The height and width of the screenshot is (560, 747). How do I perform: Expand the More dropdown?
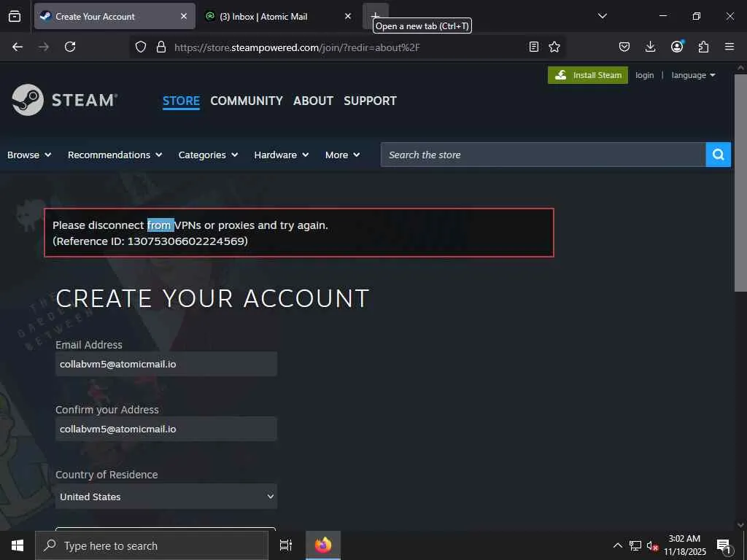coord(343,155)
